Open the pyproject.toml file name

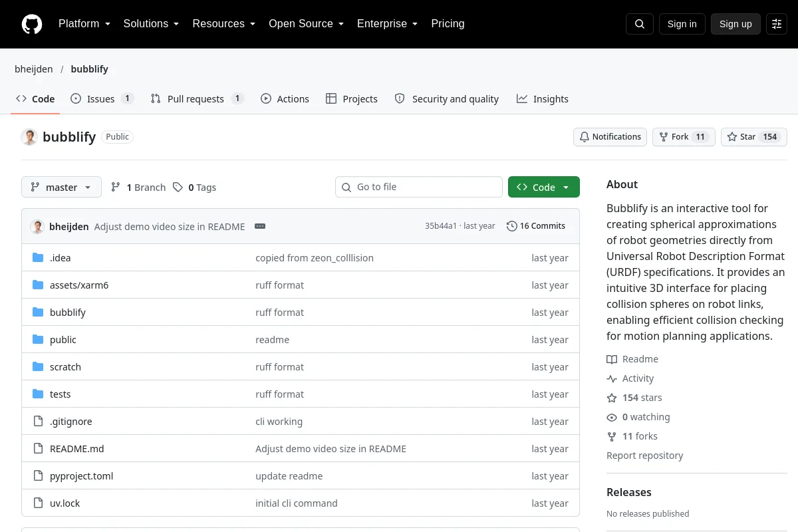(x=81, y=476)
